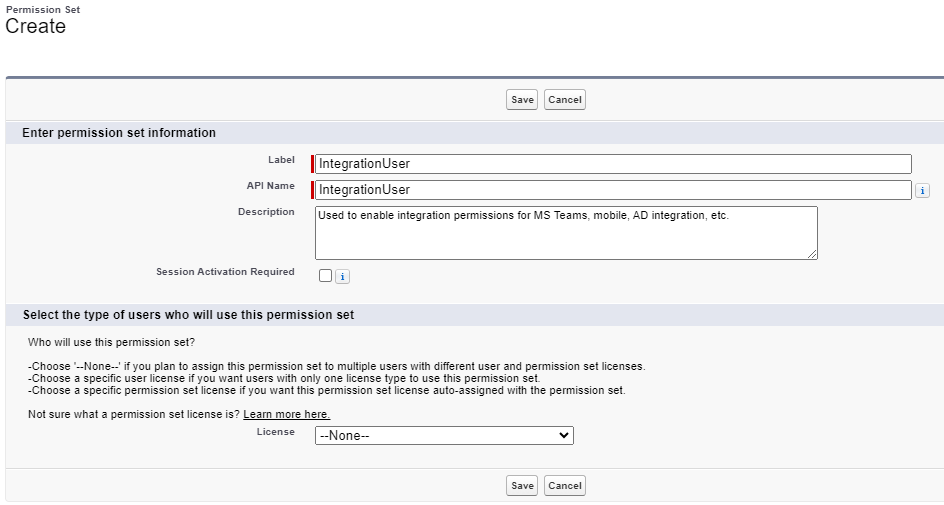Click the "Session Activation Required" caption text
The image size is (944, 505).
(225, 272)
